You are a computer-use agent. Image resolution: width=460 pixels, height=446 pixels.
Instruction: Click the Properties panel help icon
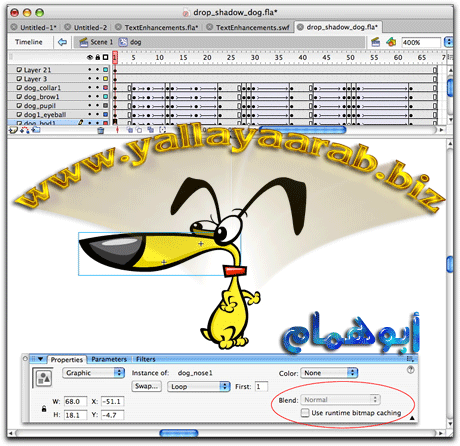click(411, 369)
